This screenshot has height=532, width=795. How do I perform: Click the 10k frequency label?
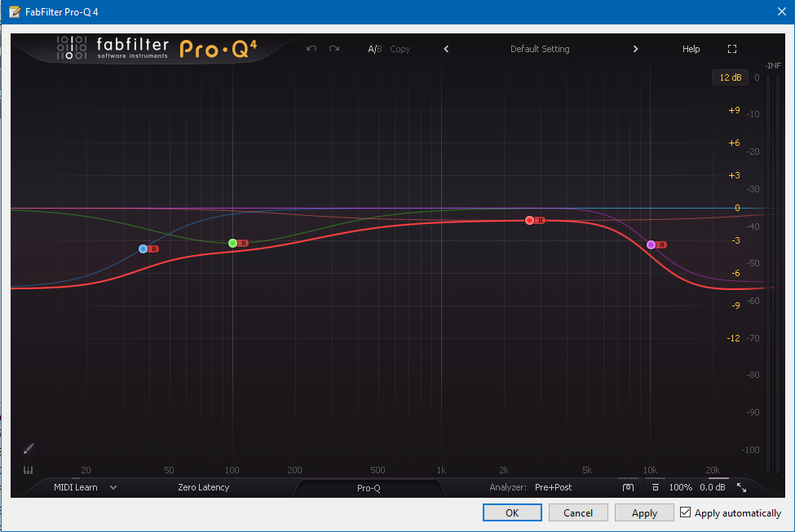coord(650,470)
